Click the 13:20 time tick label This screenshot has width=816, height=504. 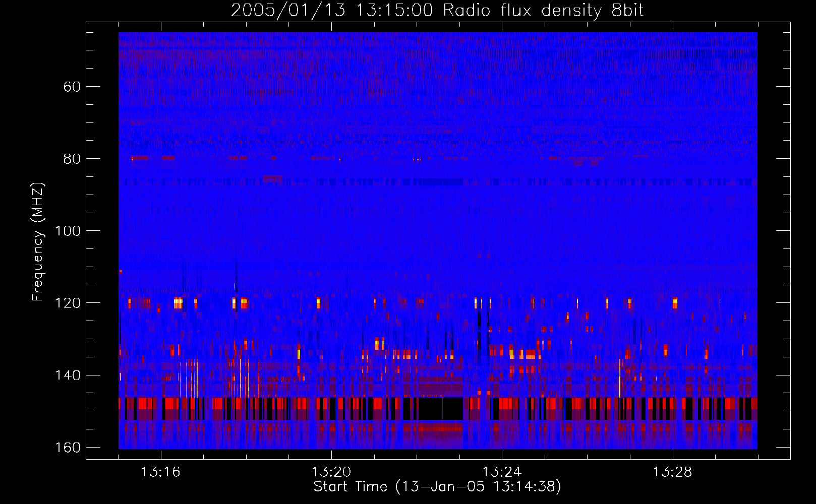click(x=331, y=472)
